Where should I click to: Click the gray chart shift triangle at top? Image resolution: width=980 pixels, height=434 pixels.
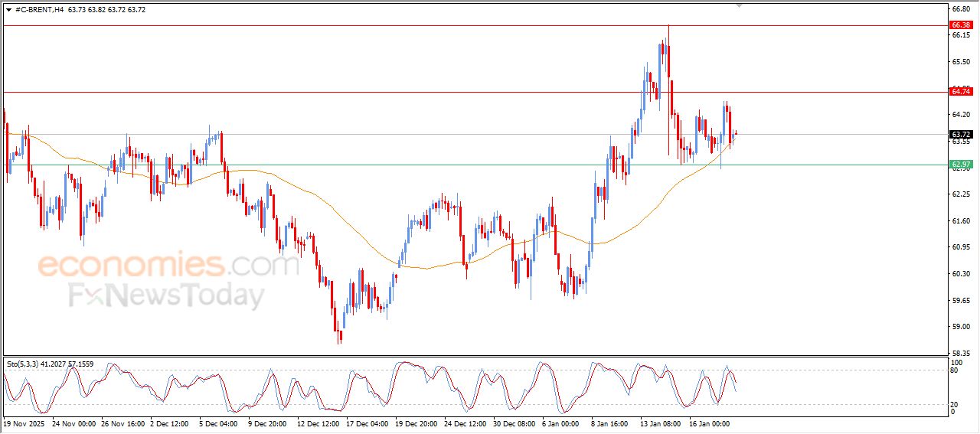[x=739, y=5]
